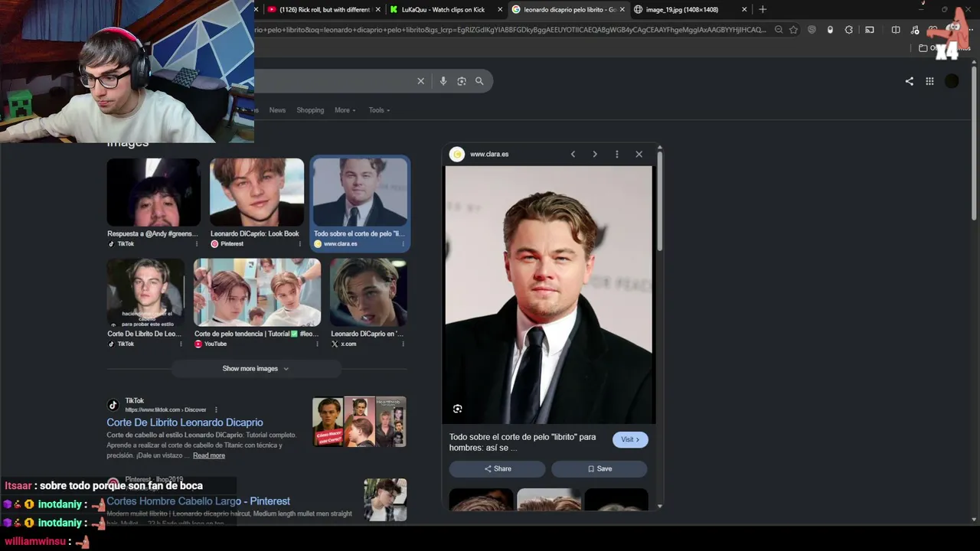
Task: Close the LuKaQuu Kick tab
Action: (x=500, y=9)
